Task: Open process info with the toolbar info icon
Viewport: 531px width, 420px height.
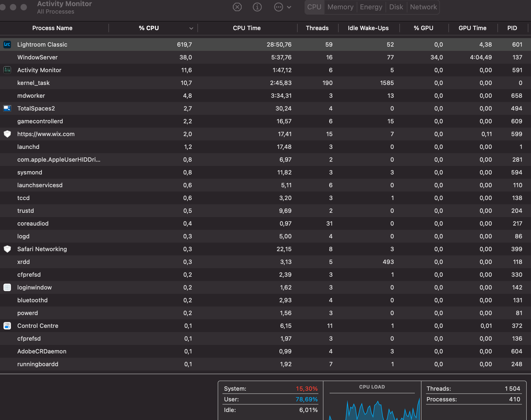Action: coord(257,7)
